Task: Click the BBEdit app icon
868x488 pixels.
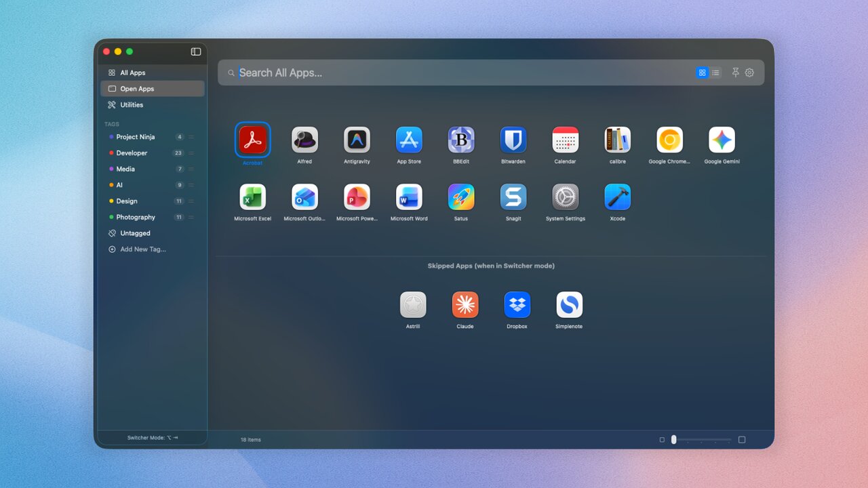Action: click(x=461, y=140)
